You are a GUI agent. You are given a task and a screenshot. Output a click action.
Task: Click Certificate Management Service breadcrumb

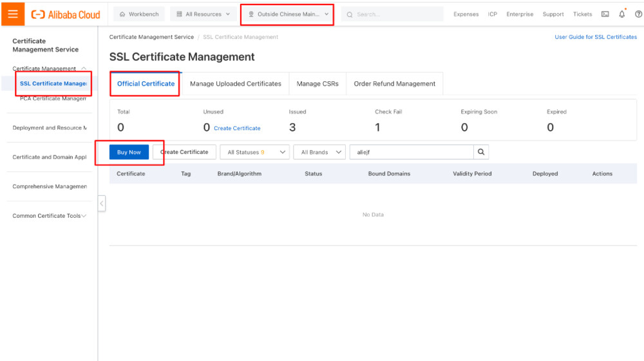[151, 37]
